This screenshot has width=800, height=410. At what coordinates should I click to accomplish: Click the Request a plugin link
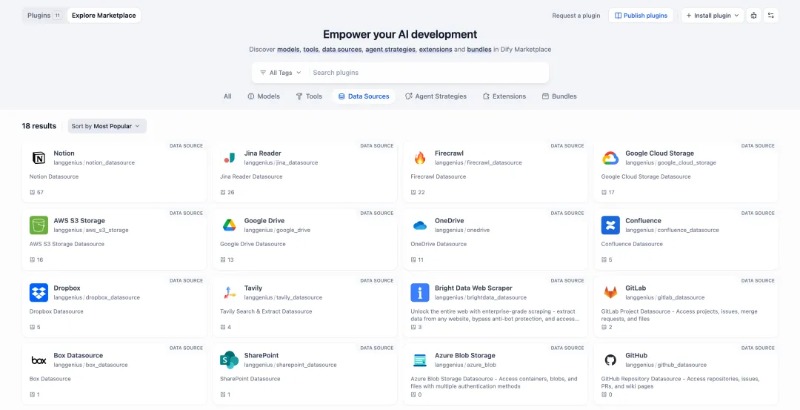click(577, 15)
